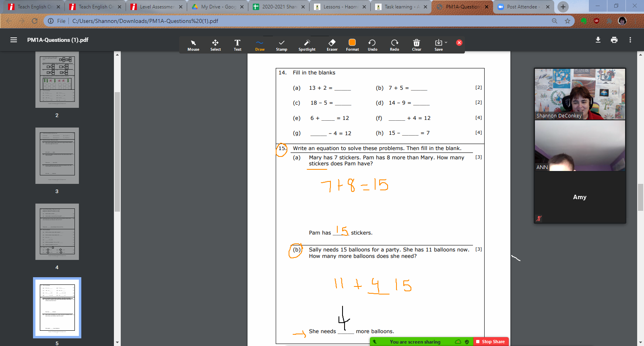Viewport: 644px width, 346px height.
Task: Select the Mouse annotation tool
Action: (x=193, y=45)
